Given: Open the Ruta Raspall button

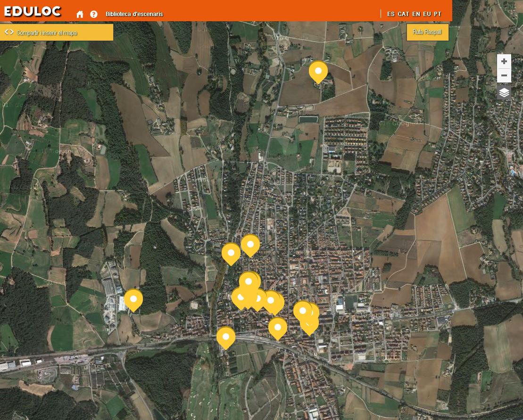Looking at the screenshot, I should 427,32.
